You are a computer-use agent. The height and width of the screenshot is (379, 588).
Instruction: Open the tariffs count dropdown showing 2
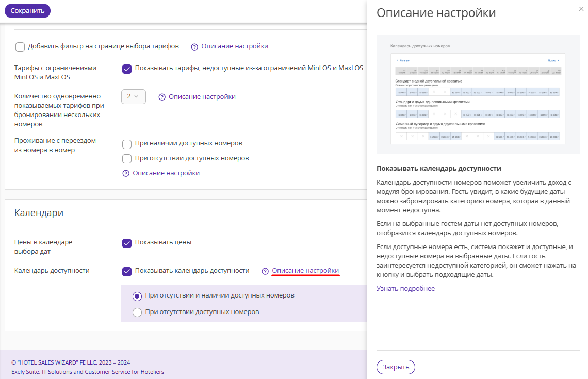(x=134, y=97)
